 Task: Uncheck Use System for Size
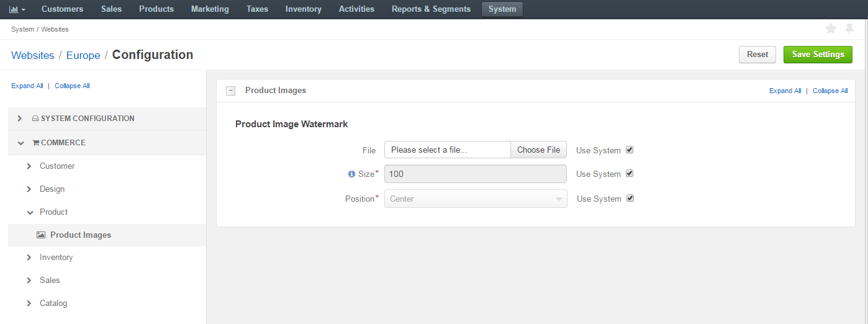[630, 173]
